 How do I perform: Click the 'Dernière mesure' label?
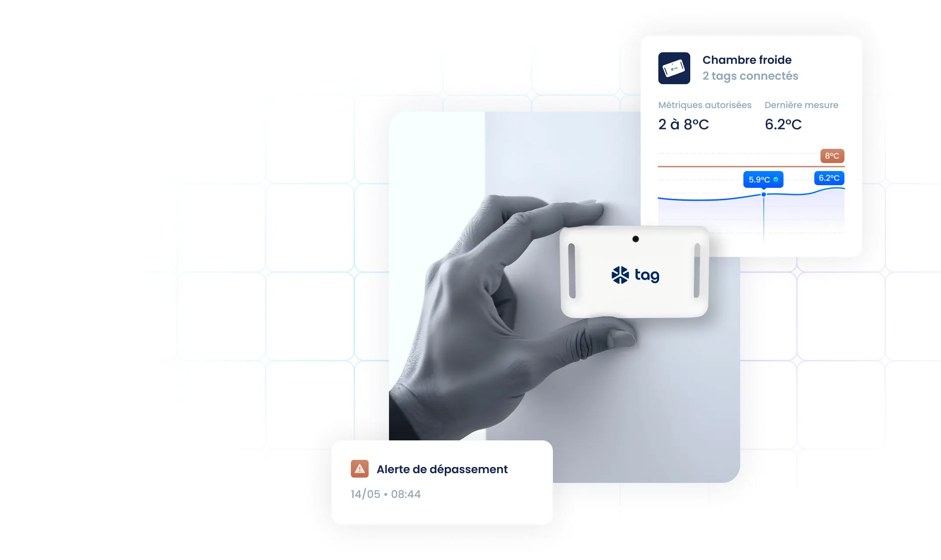[x=801, y=105]
